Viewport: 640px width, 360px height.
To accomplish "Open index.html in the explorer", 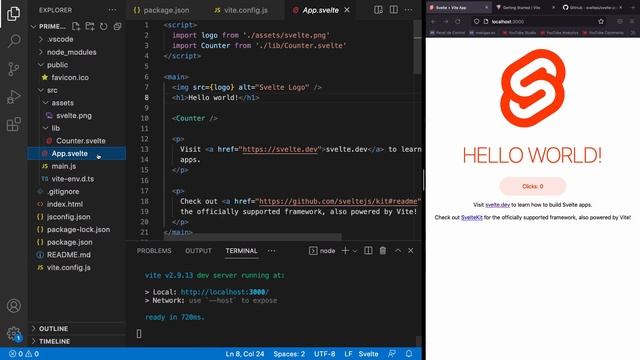I will 64,204.
